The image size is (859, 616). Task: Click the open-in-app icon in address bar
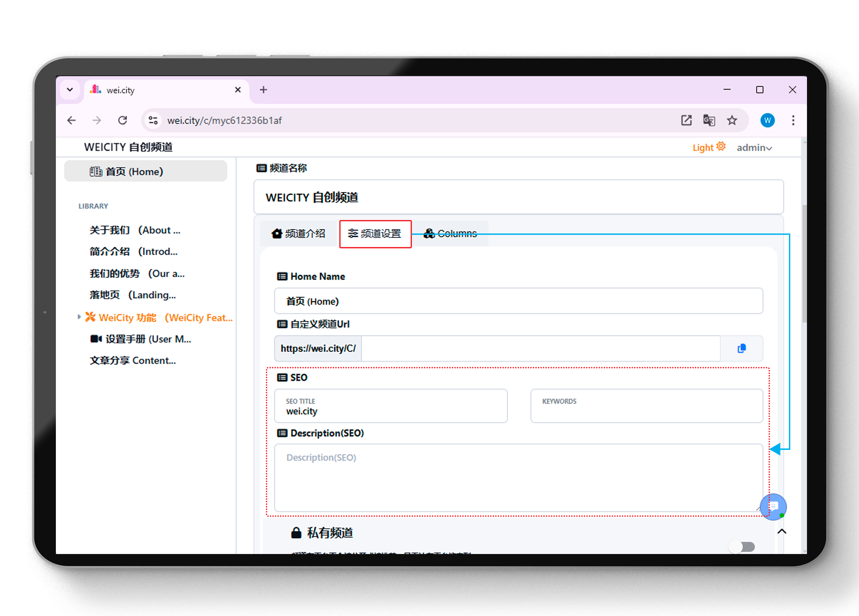(x=686, y=120)
